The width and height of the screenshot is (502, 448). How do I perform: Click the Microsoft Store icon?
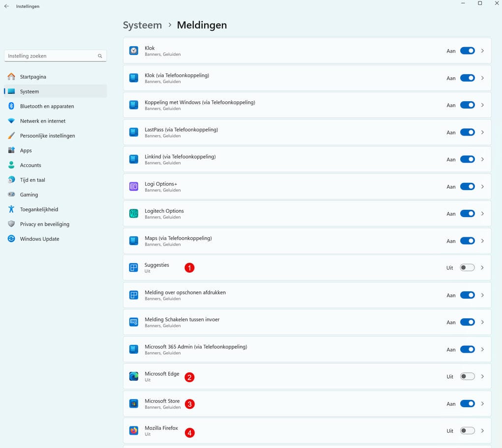click(134, 404)
